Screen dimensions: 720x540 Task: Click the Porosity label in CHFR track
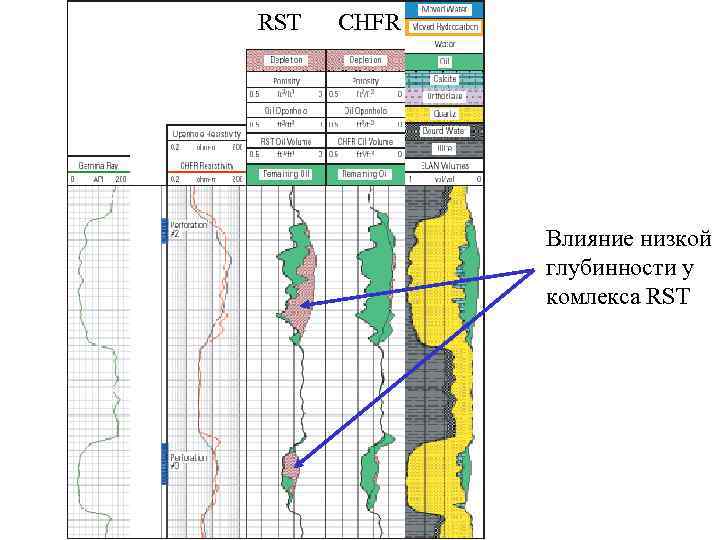point(366,81)
